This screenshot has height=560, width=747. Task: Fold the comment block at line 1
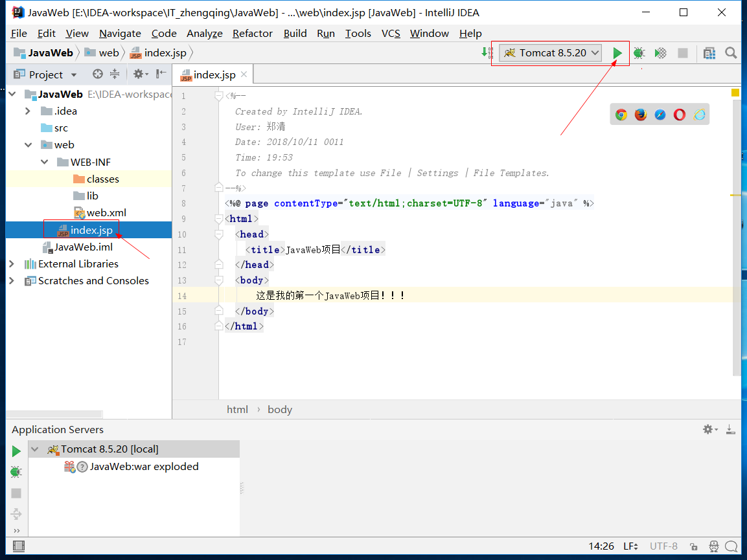tap(219, 96)
